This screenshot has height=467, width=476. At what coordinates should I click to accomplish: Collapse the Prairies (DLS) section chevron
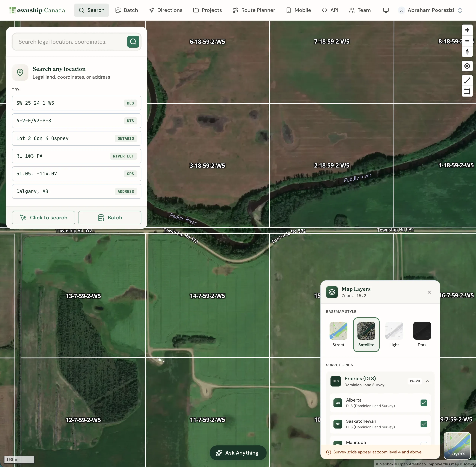pos(427,381)
